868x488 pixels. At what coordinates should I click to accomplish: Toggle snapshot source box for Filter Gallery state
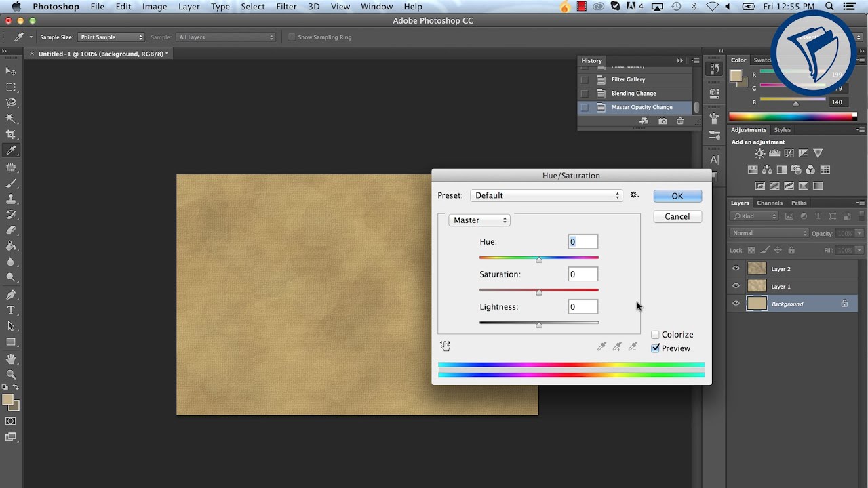pos(585,79)
